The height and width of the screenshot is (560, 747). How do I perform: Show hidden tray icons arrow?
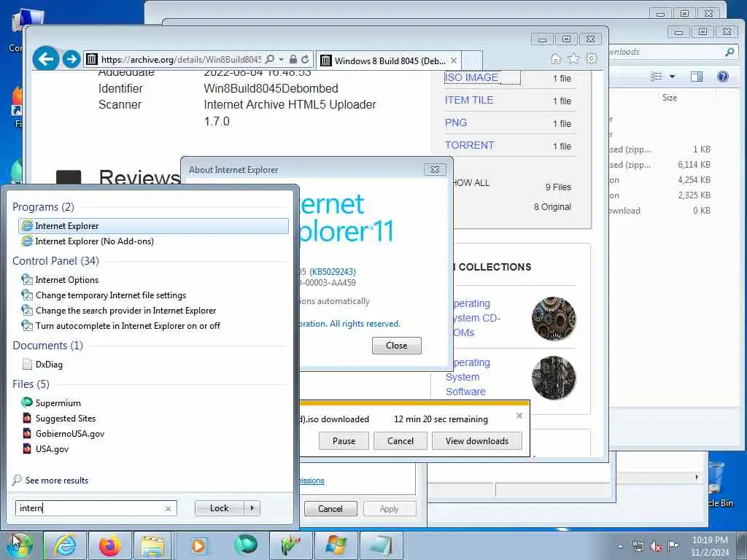620,546
